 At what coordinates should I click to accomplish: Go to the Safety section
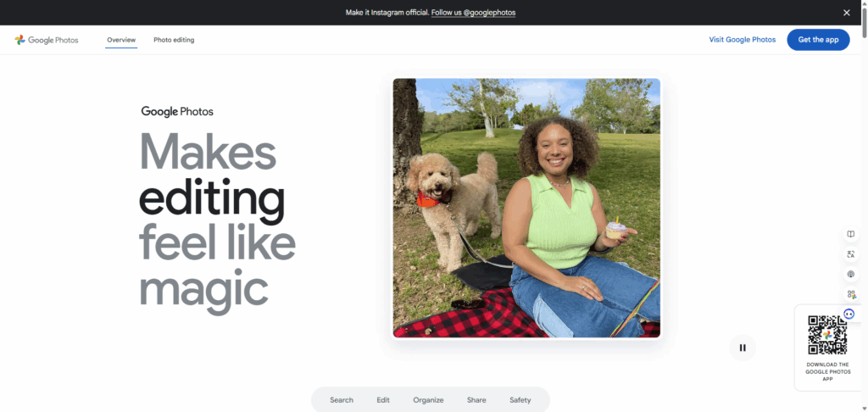point(520,400)
